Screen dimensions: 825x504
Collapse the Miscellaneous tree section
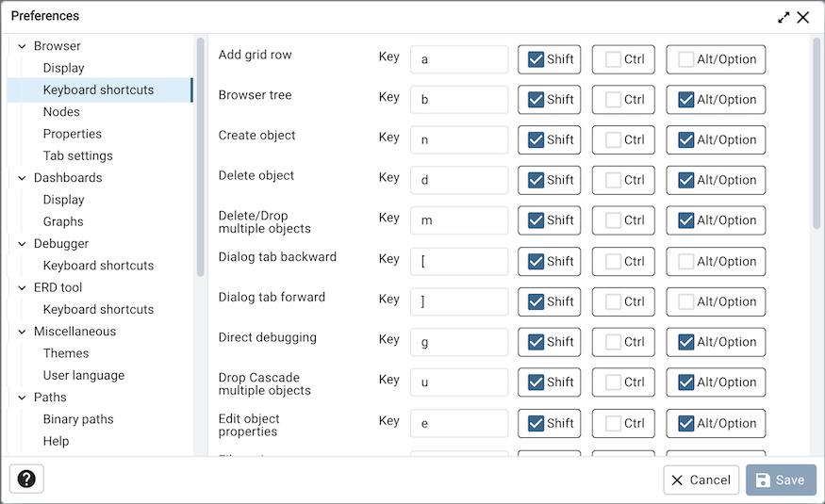point(22,332)
